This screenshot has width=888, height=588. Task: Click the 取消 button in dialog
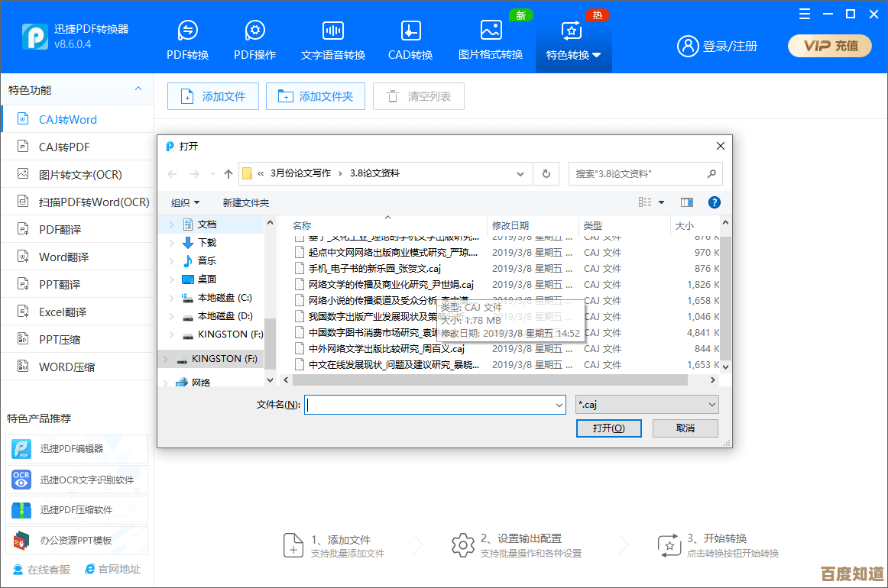685,428
